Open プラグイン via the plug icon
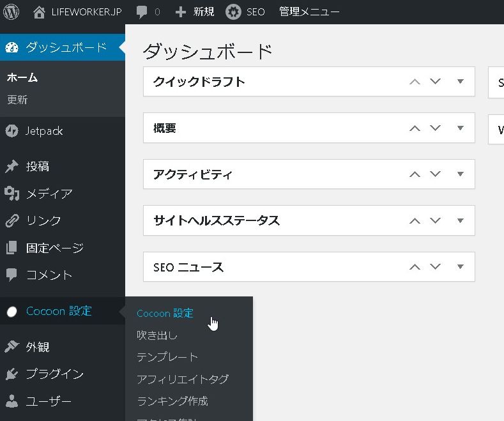504x421 pixels. pos(11,374)
